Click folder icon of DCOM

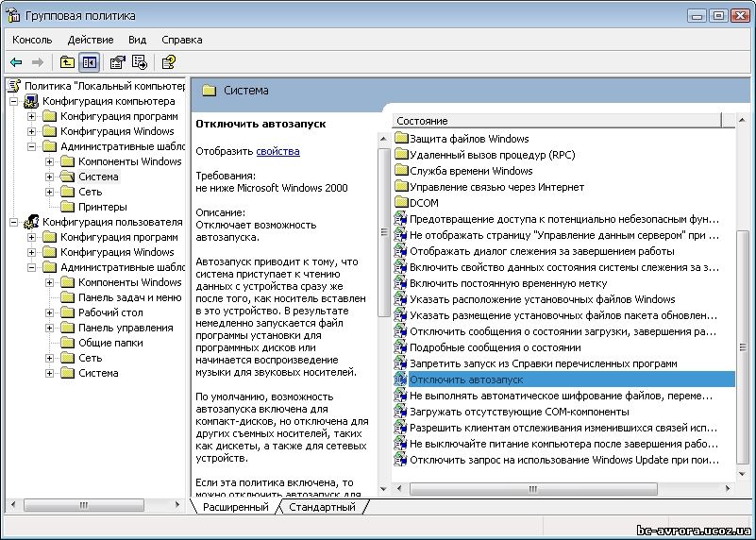click(401, 203)
